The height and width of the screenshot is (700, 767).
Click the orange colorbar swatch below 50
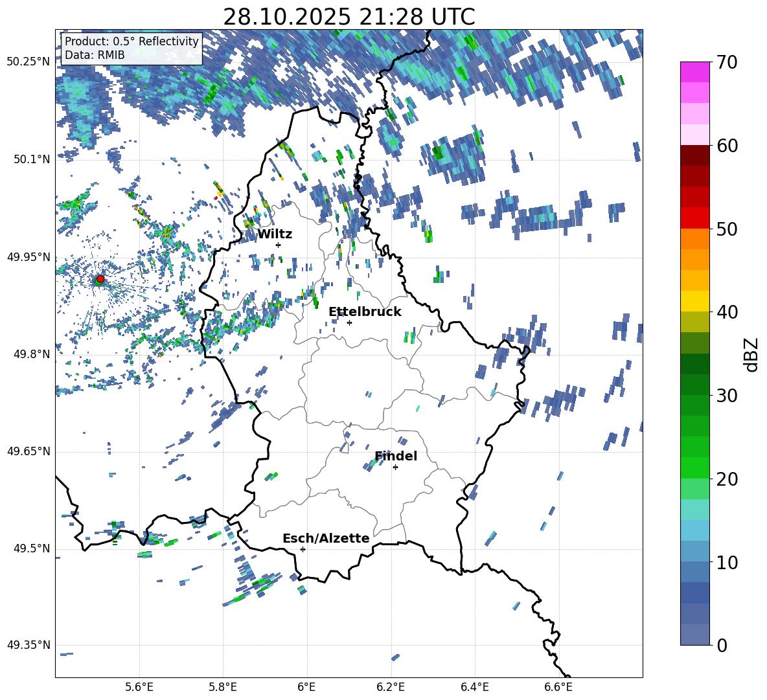[694, 239]
